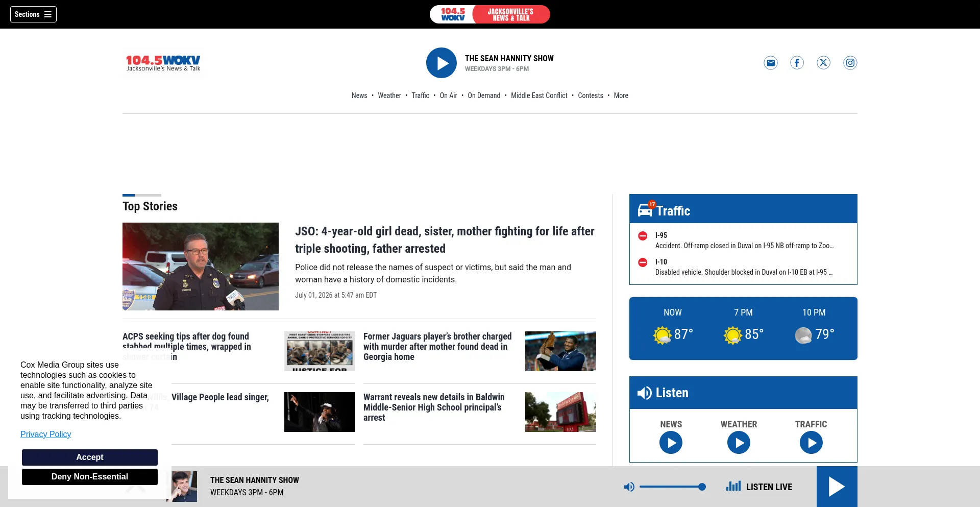Open the email newsletter icon

coord(771,63)
